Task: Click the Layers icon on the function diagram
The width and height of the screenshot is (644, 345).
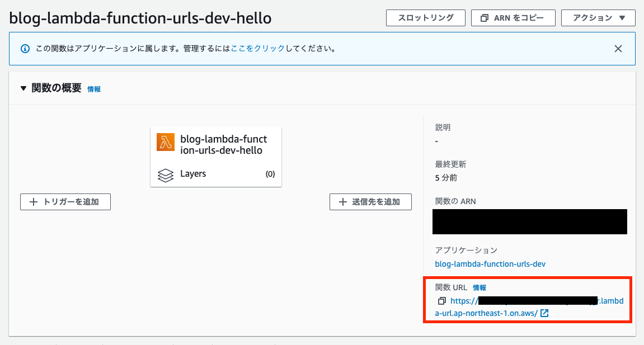Action: coord(164,174)
